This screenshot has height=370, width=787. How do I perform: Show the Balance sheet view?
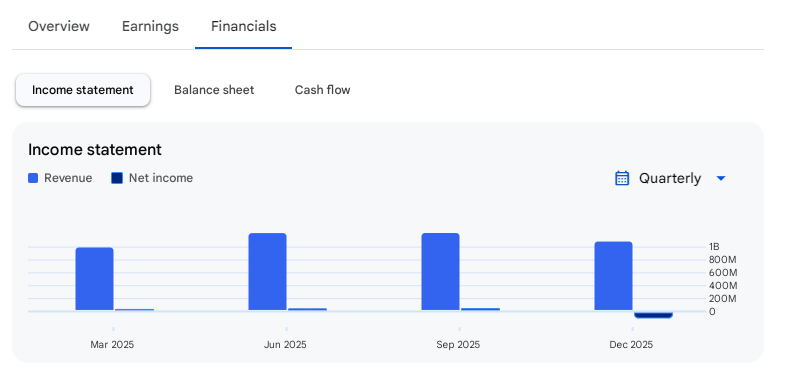tap(214, 90)
